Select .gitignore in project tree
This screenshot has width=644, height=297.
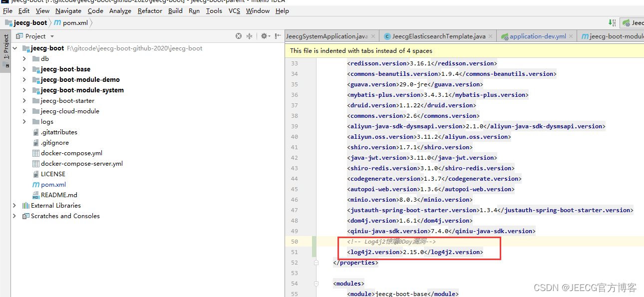[55, 143]
